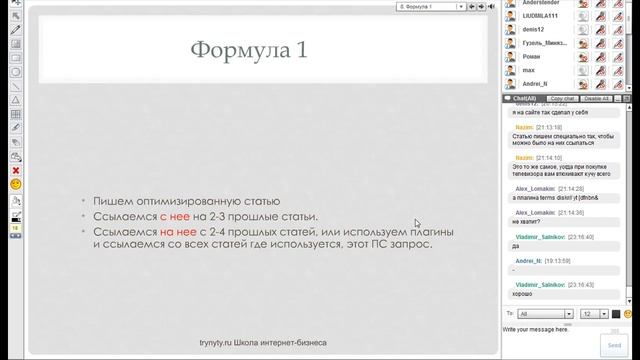
Task: Click the fill image tool below the pencil
Action: click(16, 44)
